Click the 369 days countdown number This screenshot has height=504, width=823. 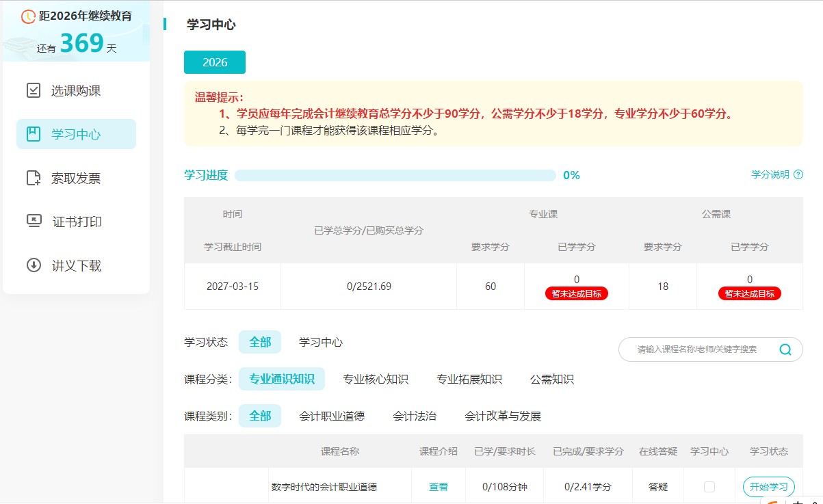point(81,43)
